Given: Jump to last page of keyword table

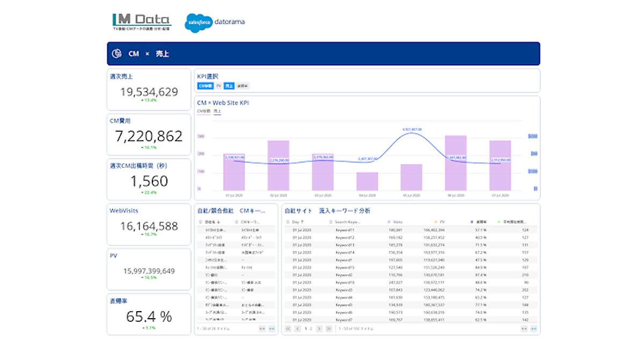Looking at the screenshot, I should (330, 328).
